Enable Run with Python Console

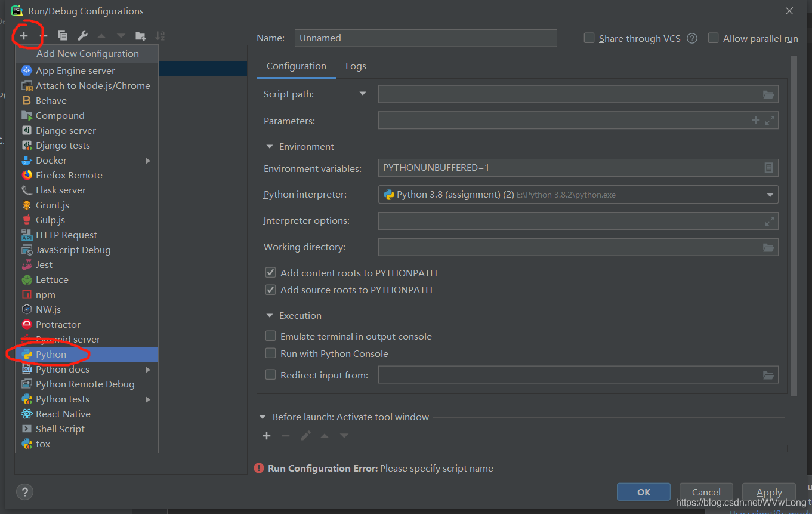(270, 353)
